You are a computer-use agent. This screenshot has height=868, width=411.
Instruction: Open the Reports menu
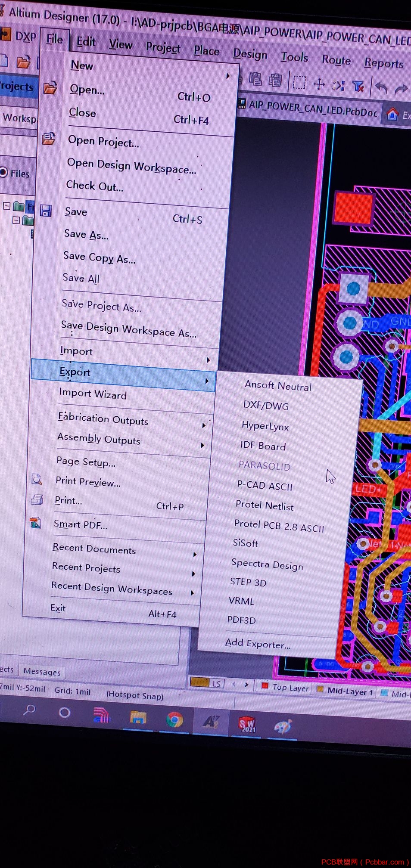point(383,64)
